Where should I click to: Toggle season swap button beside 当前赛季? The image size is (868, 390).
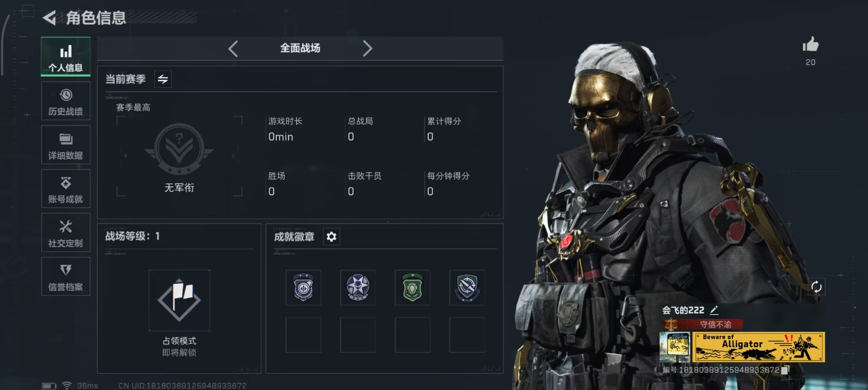pos(163,79)
